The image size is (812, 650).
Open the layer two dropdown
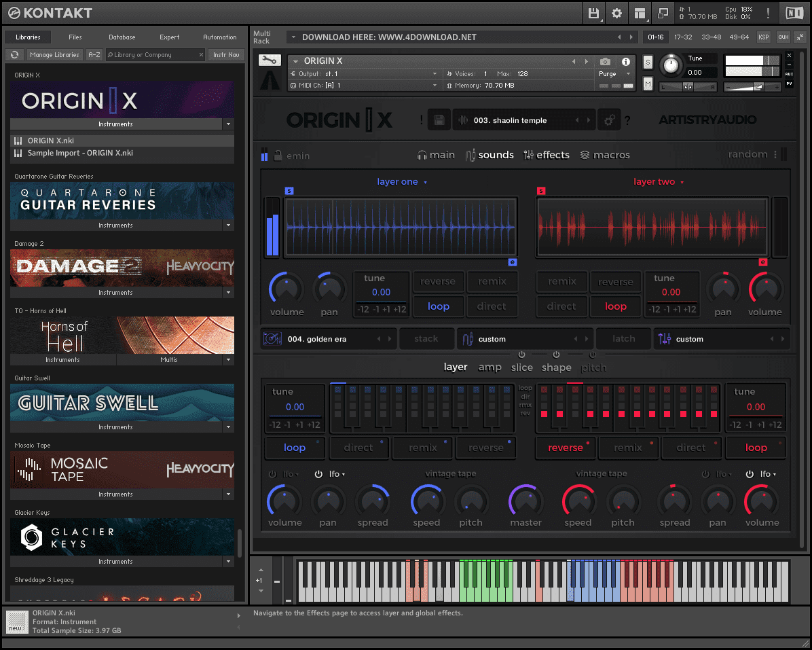click(658, 182)
